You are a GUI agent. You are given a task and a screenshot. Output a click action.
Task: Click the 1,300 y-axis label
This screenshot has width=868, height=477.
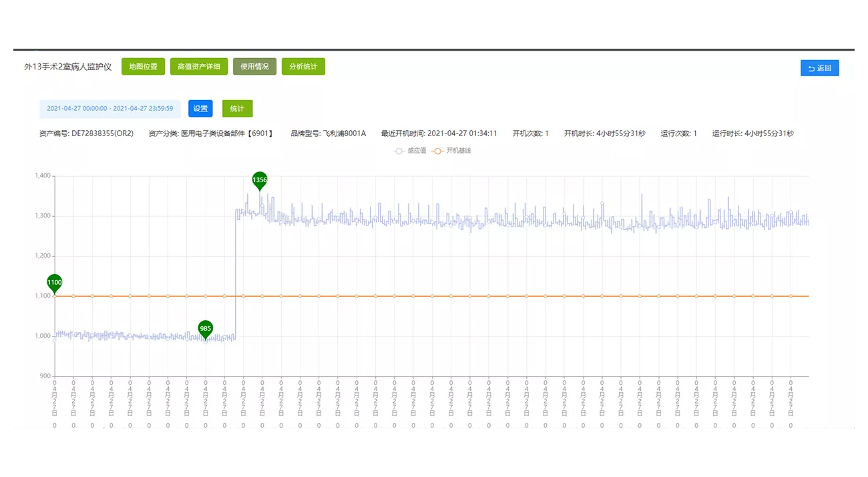point(43,216)
